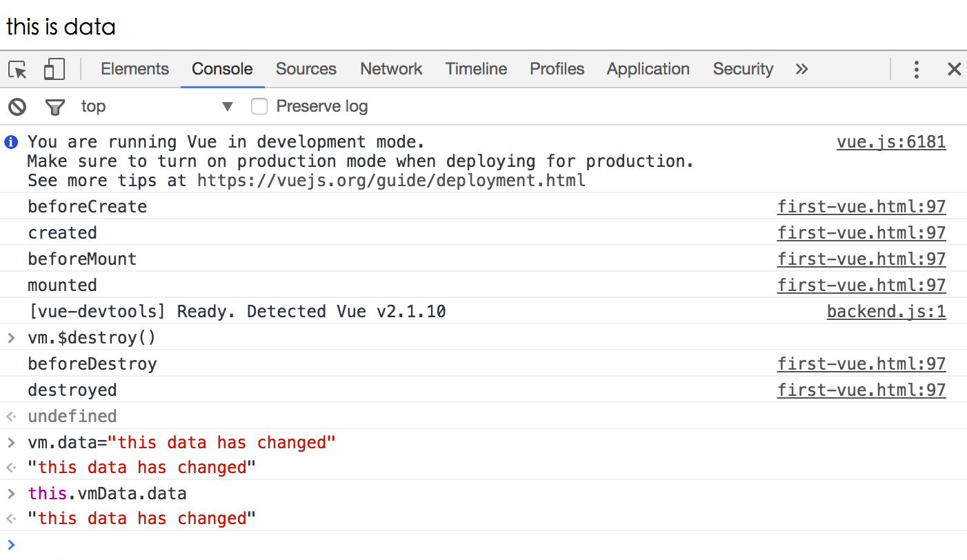Screen dimensions: 967x560
Task: Activate the inspect element picker icon
Action: pyautogui.click(x=18, y=70)
